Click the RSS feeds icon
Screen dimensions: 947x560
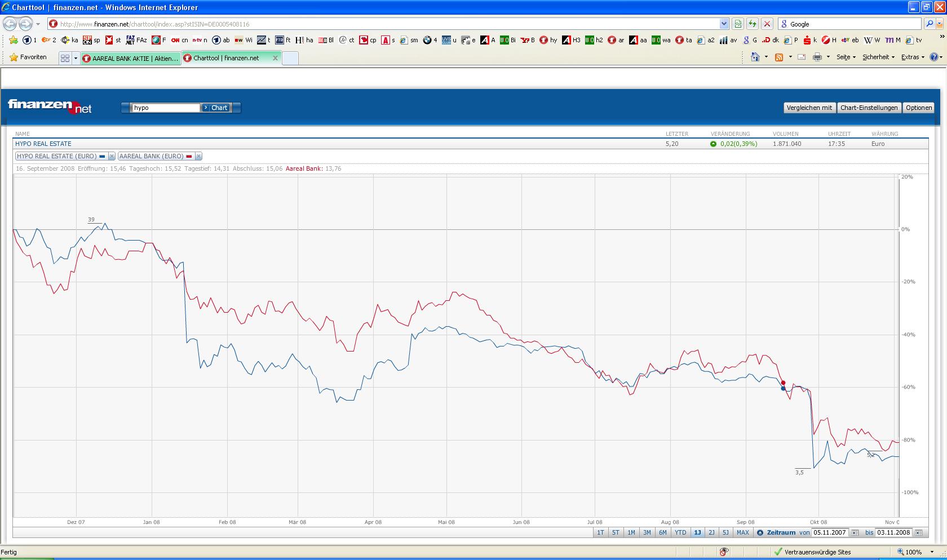[779, 57]
